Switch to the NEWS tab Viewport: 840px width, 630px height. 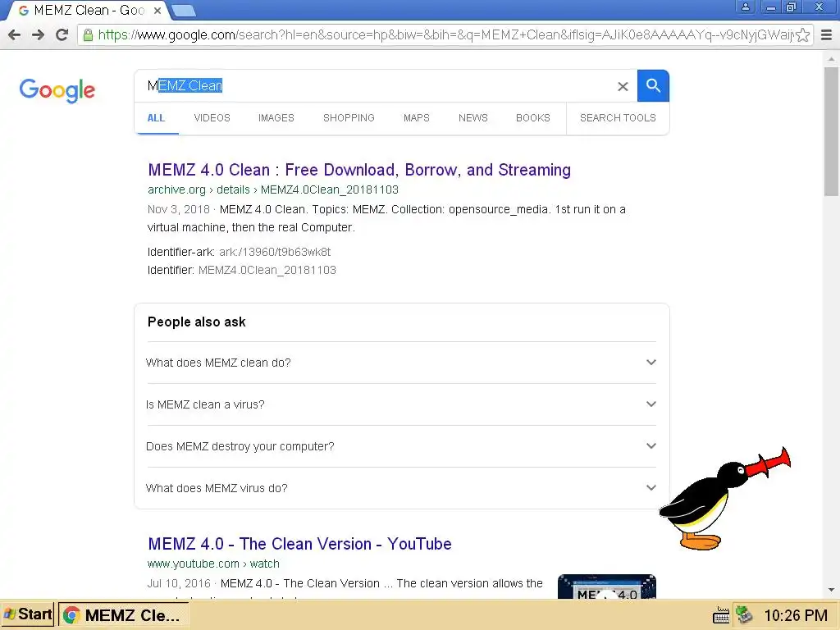point(473,118)
